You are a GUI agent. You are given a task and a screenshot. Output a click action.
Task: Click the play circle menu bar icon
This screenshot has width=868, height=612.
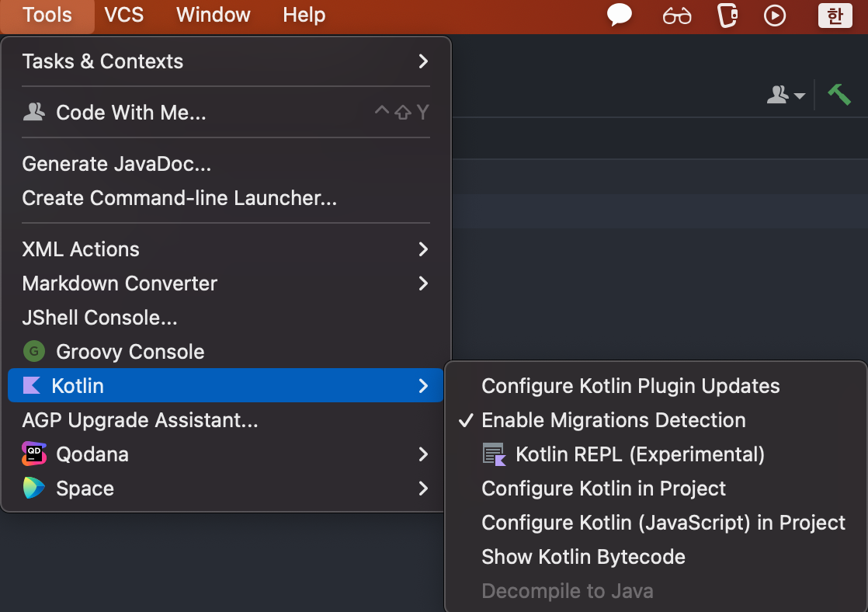(x=775, y=15)
